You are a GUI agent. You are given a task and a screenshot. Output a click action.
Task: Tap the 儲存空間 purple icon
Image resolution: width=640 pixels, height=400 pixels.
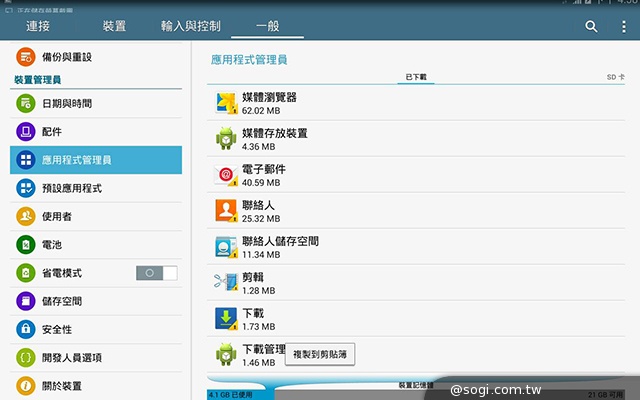click(26, 301)
